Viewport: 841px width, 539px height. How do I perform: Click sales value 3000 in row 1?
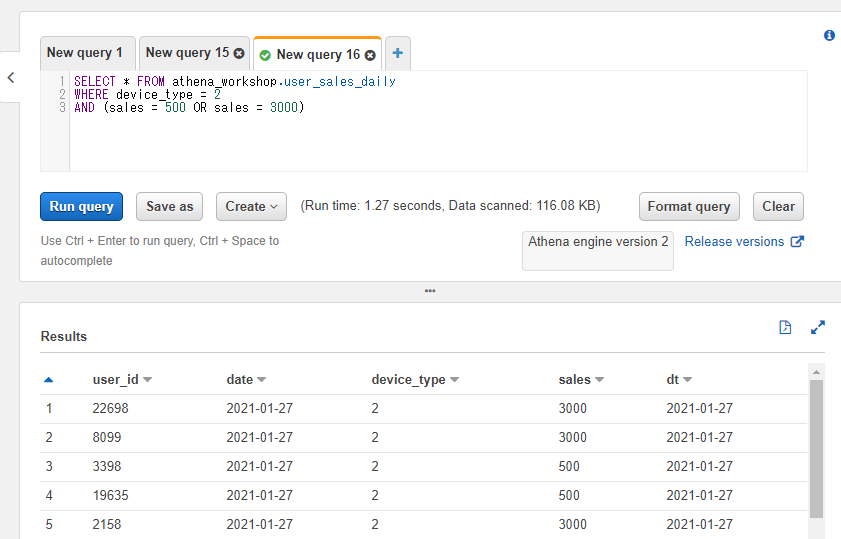tap(573, 408)
